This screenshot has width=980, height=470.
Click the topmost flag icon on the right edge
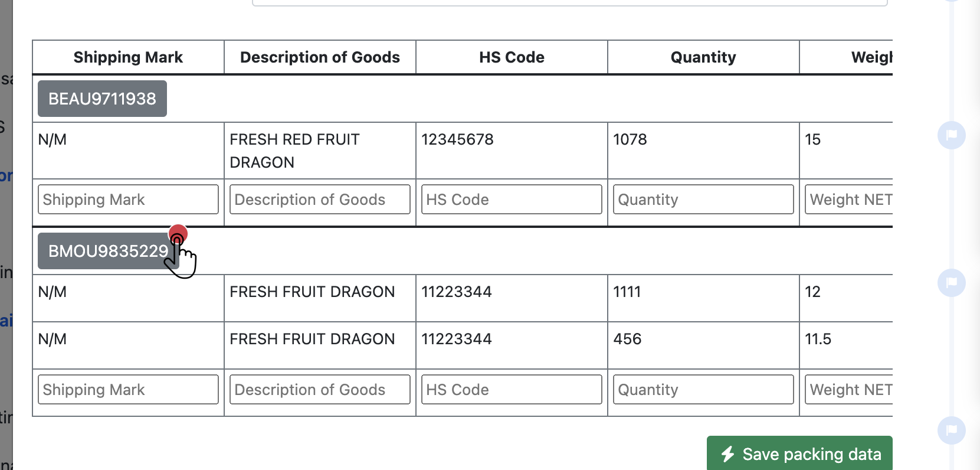coord(951,135)
